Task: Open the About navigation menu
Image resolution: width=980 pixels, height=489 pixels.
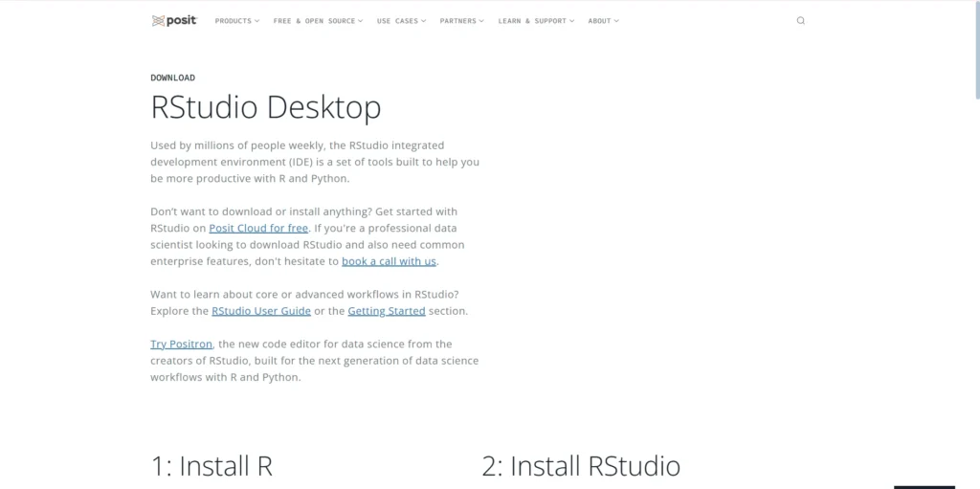Action: [x=603, y=20]
